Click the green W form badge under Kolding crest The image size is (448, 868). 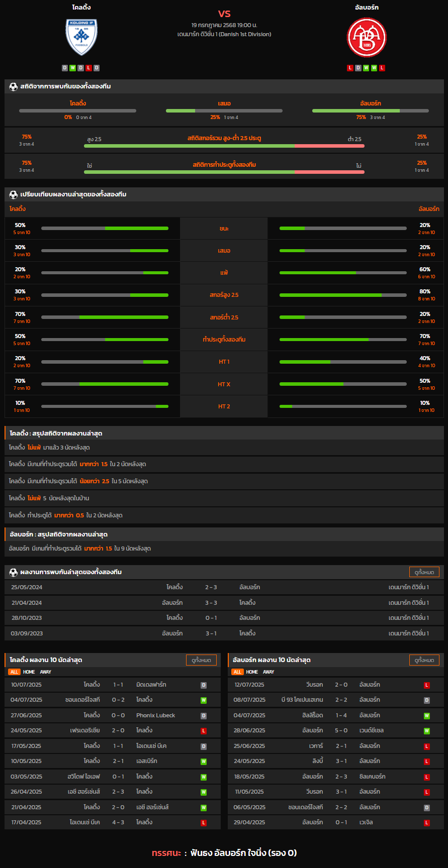pyautogui.click(x=73, y=68)
